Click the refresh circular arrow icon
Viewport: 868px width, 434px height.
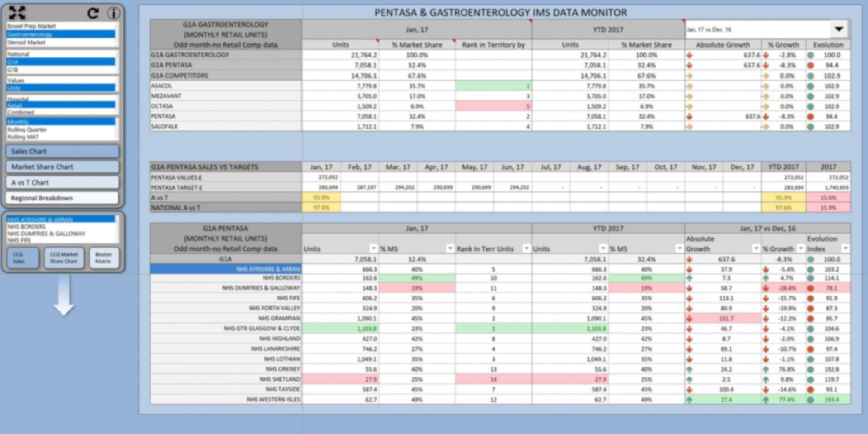[x=93, y=13]
